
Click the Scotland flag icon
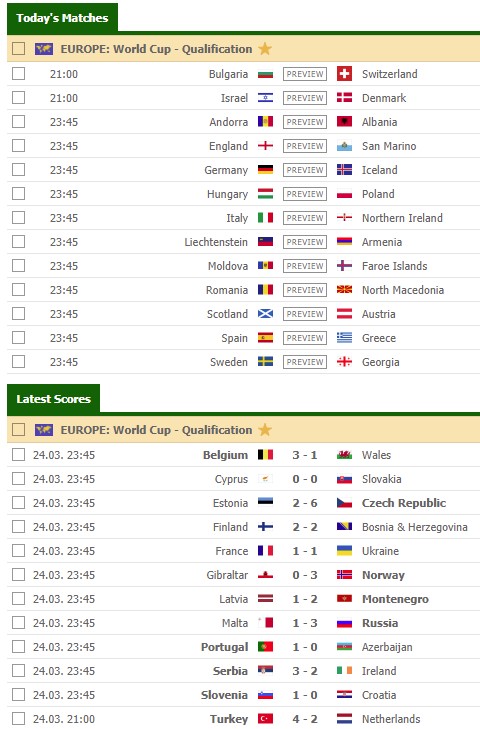click(266, 314)
